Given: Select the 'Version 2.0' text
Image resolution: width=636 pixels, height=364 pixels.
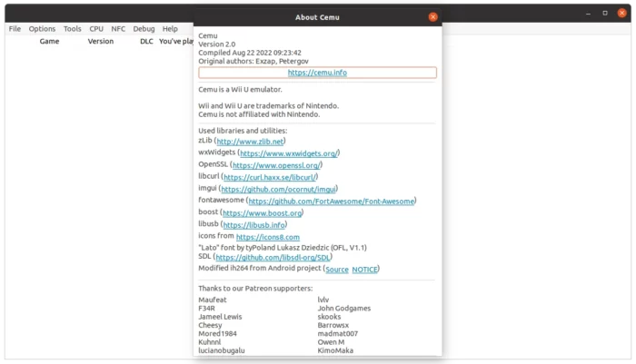Looking at the screenshot, I should (216, 44).
